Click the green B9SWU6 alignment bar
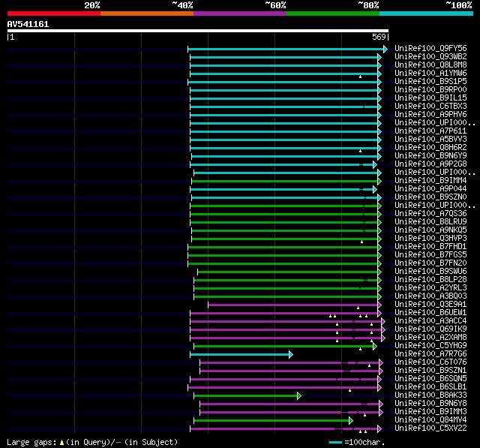This screenshot has height=448, width=480. click(287, 272)
